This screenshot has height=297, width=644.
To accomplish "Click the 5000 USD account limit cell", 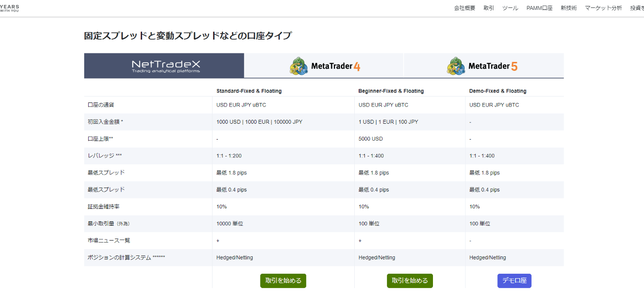I will (x=371, y=139).
